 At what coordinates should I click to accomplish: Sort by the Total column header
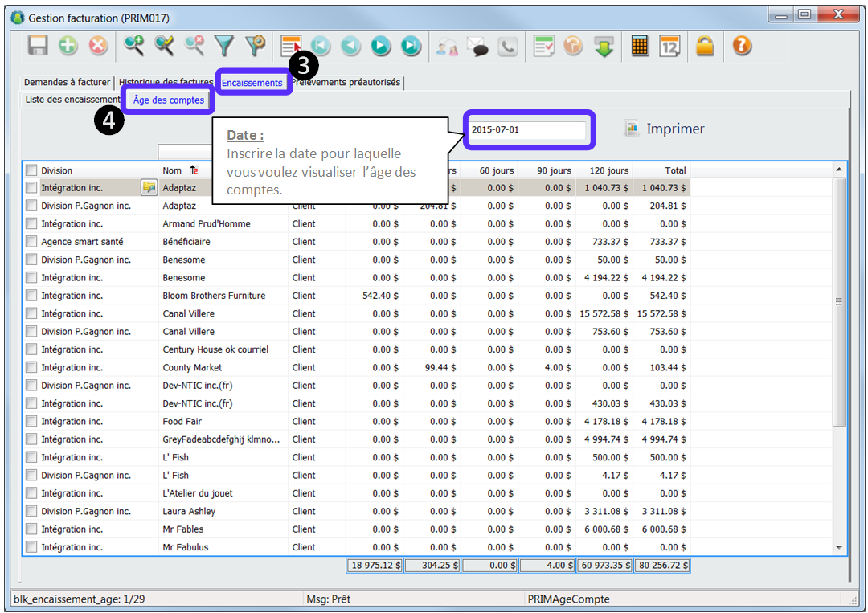(x=674, y=170)
